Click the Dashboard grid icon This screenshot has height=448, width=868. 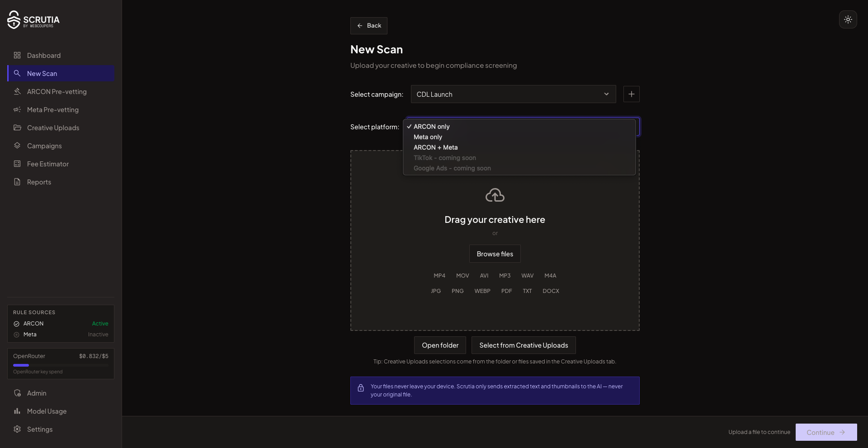(x=17, y=55)
